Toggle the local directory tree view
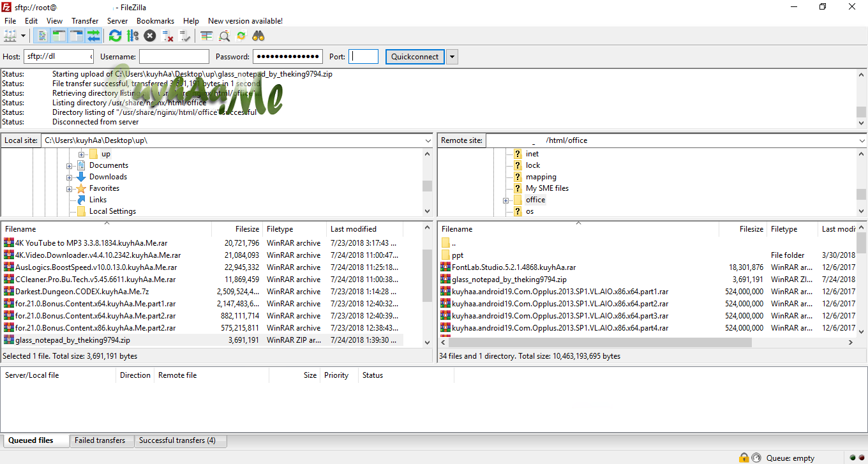The image size is (868, 464). [x=59, y=36]
